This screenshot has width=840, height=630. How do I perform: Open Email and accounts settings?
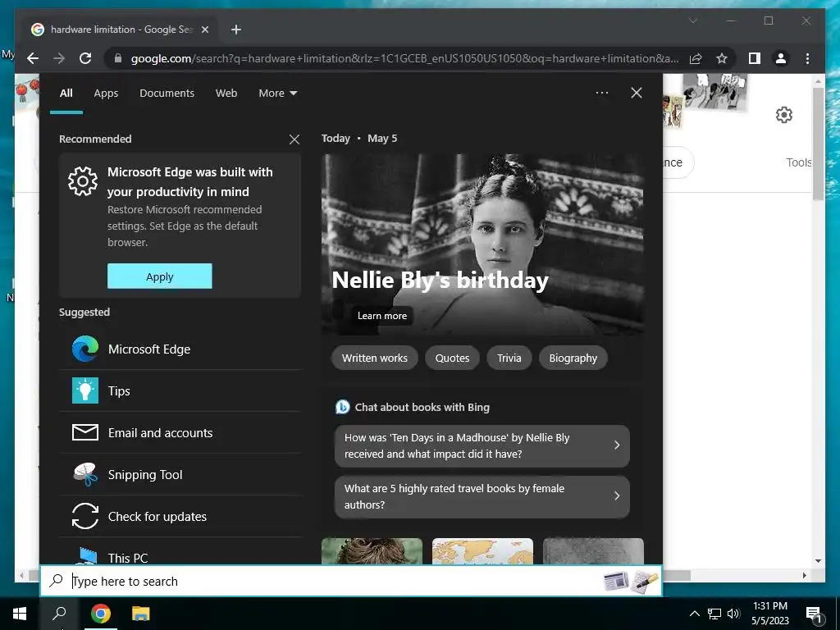[180, 433]
